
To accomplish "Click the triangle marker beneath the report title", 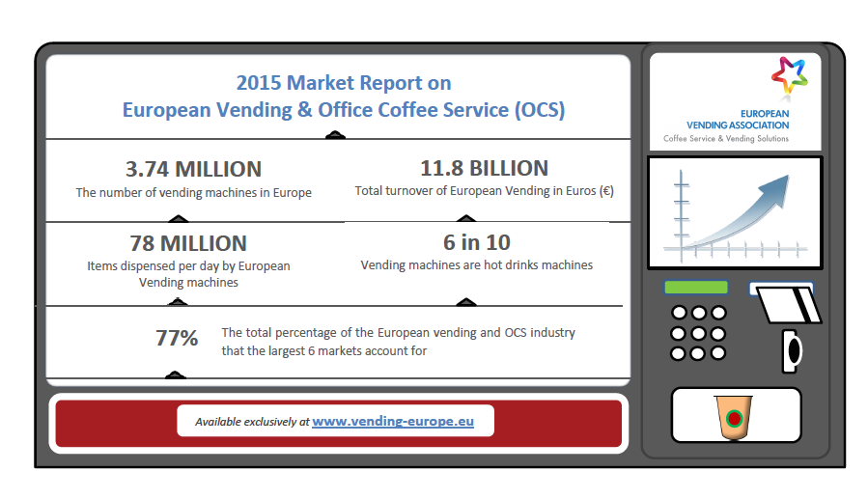I will [334, 135].
